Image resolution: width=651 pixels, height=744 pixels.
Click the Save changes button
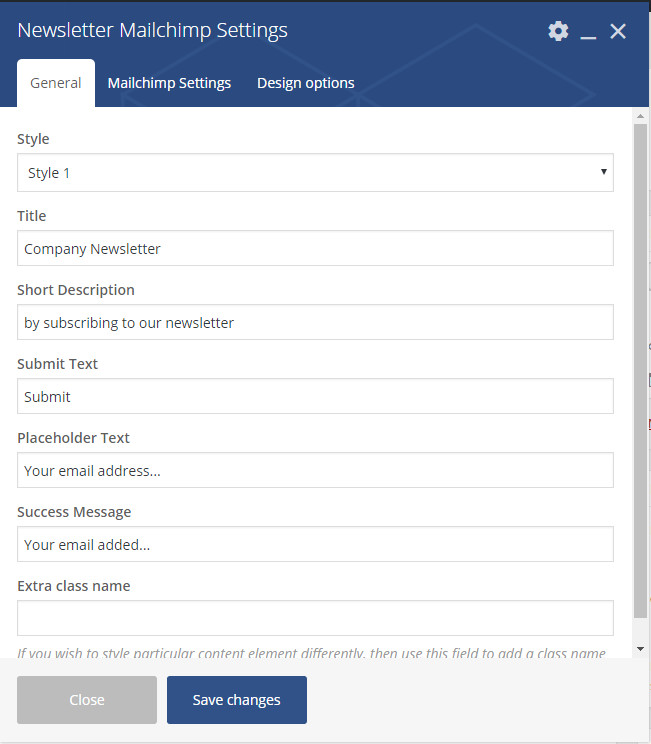coord(236,700)
